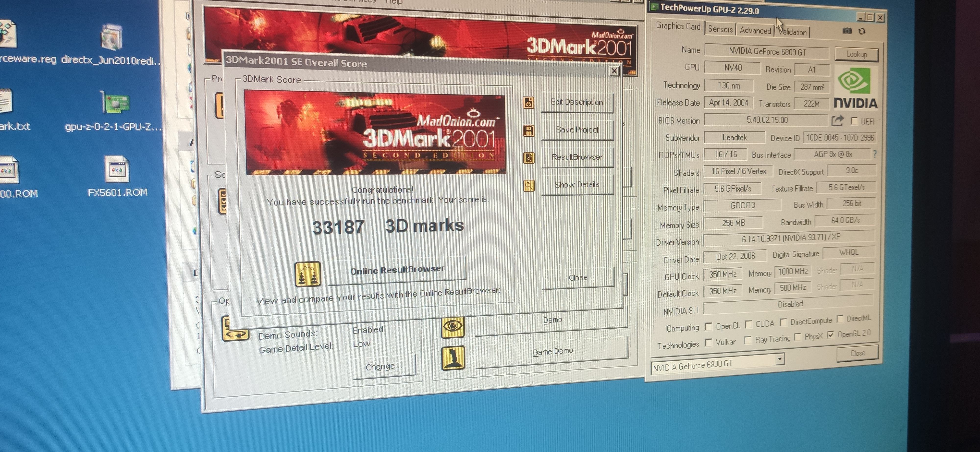Click the Bus Interface question mark
The width and height of the screenshot is (980, 452).
tap(875, 154)
